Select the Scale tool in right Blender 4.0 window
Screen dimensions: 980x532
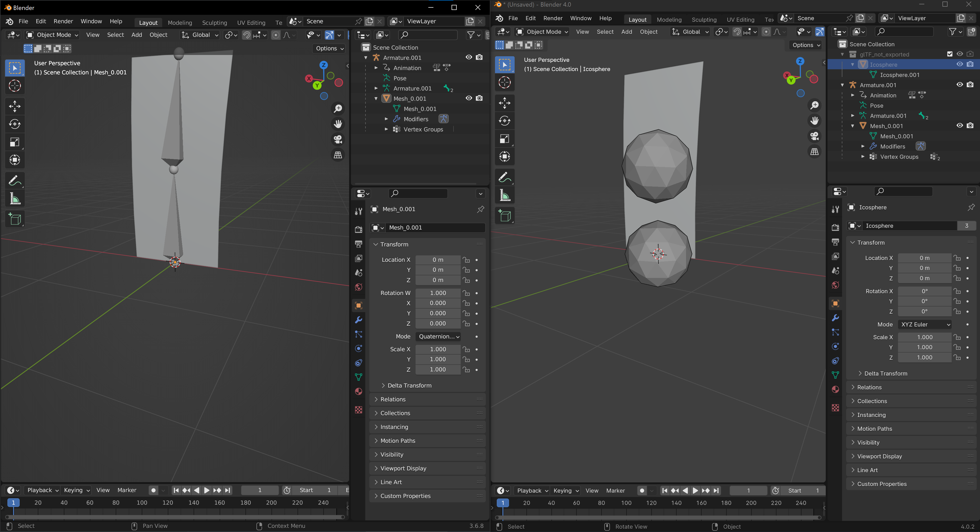(x=504, y=139)
